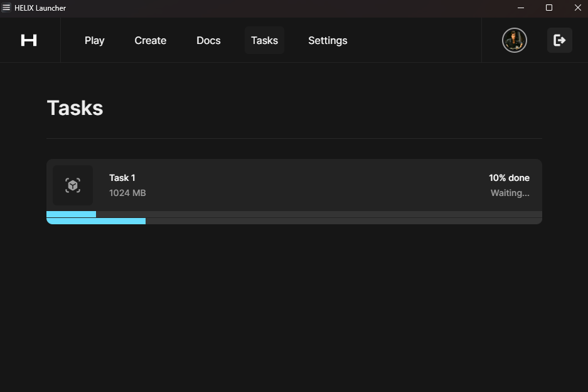Click the lower longer progress bar
Screen dimensions: 588x392
[96, 221]
